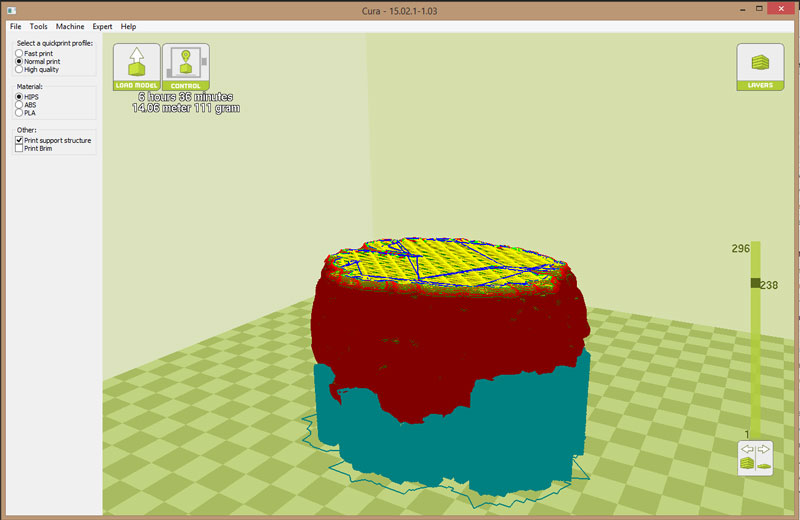Switch material to PLA
Screen dimensions: 800x520
pyautogui.click(x=19, y=113)
